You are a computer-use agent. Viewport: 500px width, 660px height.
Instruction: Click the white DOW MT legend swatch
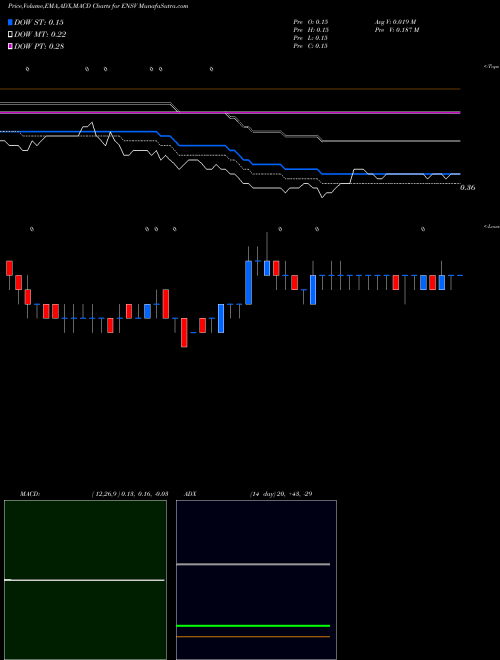[x=10, y=35]
